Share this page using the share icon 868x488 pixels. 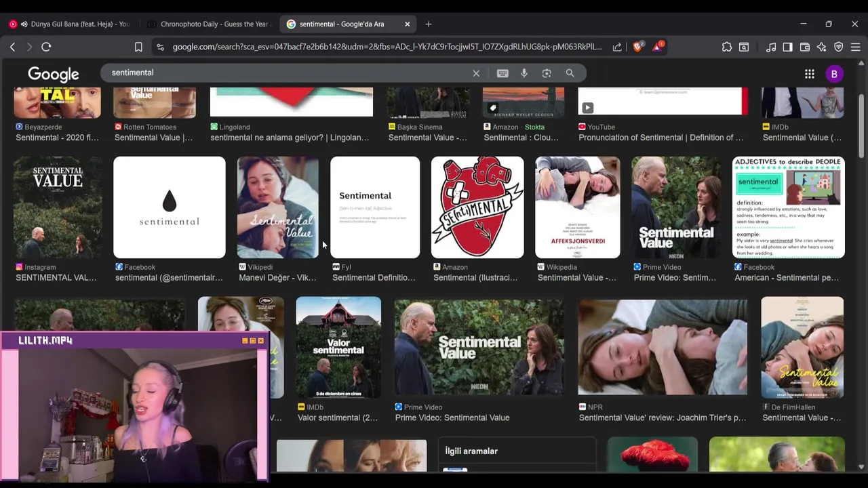(617, 47)
